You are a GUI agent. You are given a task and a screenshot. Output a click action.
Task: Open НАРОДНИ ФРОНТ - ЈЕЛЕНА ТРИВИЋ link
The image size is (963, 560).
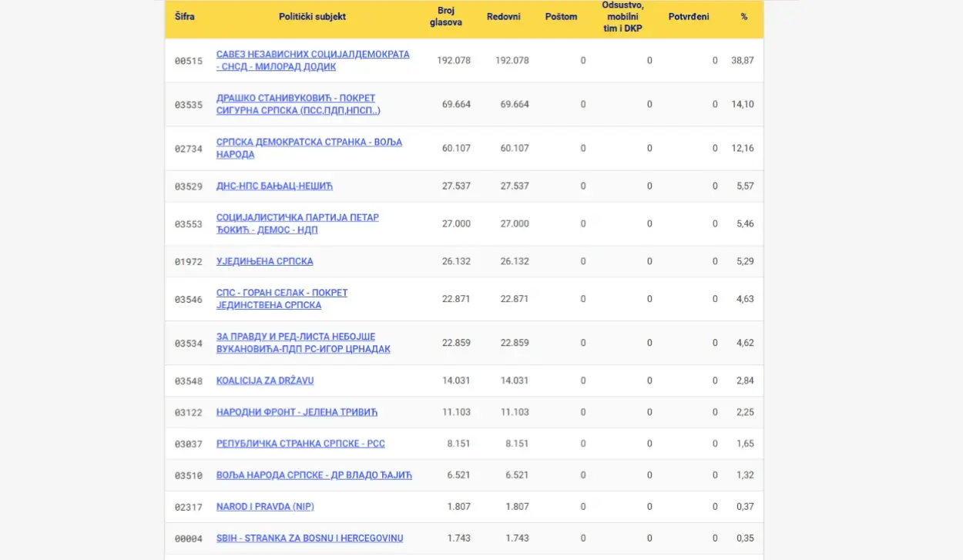coord(297,412)
